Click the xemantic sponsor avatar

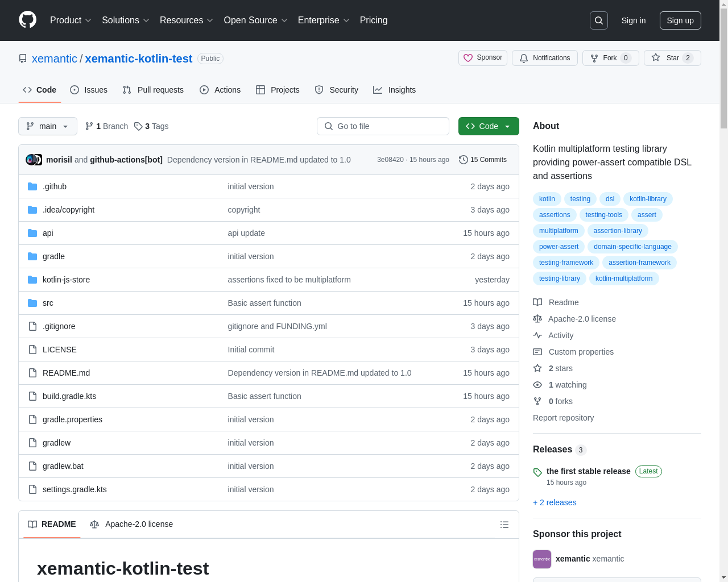click(542, 559)
